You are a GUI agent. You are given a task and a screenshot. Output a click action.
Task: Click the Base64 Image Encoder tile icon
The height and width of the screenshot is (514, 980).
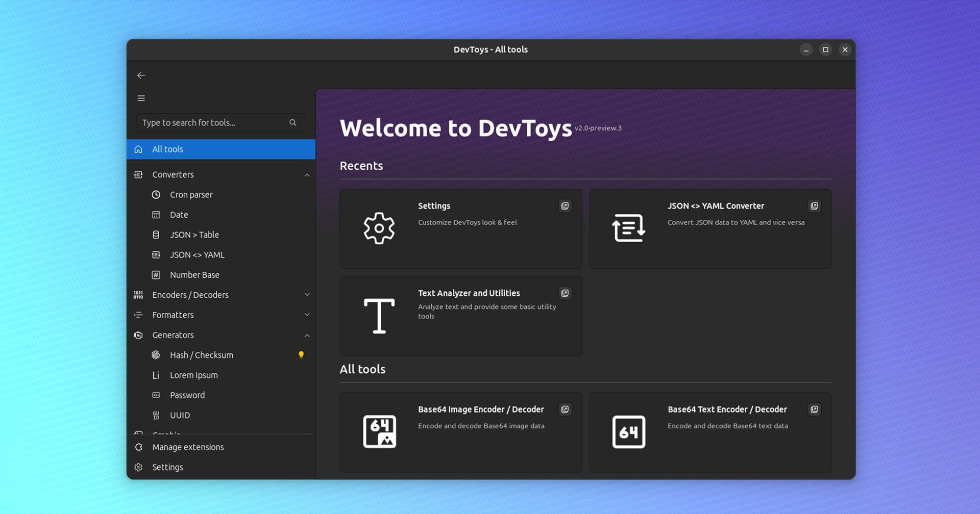point(379,431)
